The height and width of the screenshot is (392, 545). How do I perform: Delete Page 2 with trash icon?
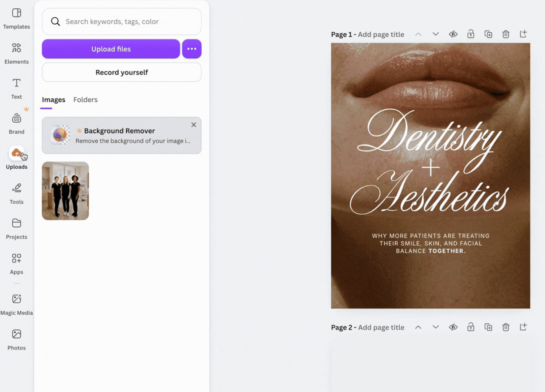pyautogui.click(x=506, y=327)
